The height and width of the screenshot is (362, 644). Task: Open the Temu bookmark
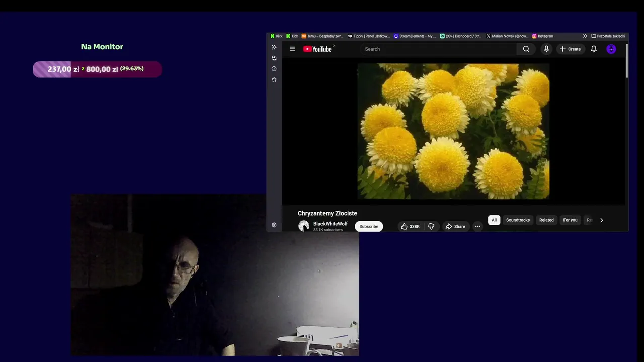[x=323, y=36]
